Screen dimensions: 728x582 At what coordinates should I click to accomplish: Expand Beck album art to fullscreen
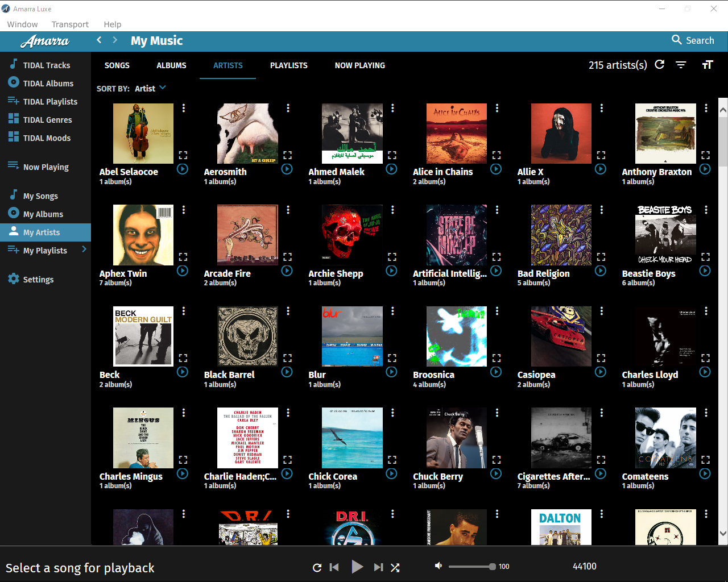[183, 358]
